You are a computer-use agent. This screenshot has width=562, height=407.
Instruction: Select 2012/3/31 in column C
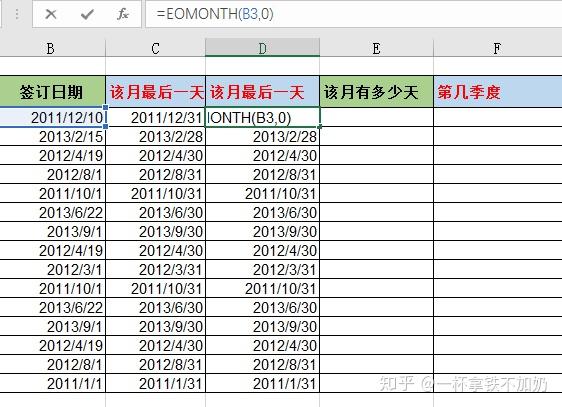(156, 269)
